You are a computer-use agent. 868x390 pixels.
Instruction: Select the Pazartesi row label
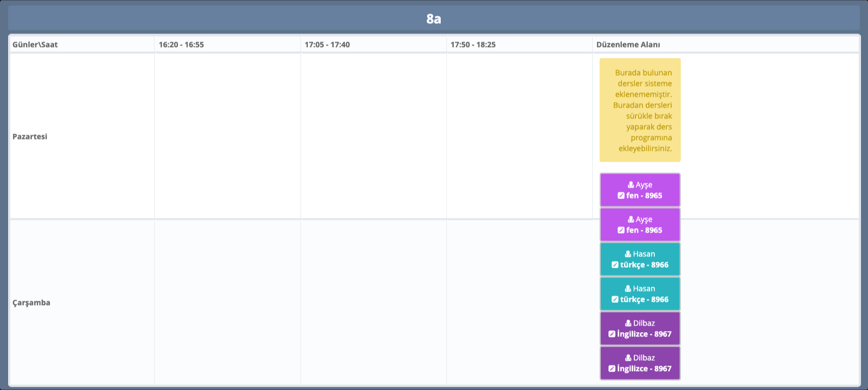point(30,136)
